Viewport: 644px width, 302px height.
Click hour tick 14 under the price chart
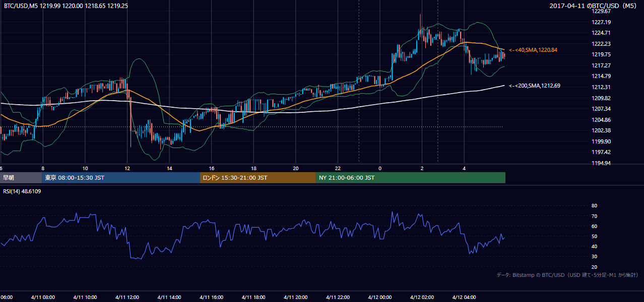click(169, 168)
